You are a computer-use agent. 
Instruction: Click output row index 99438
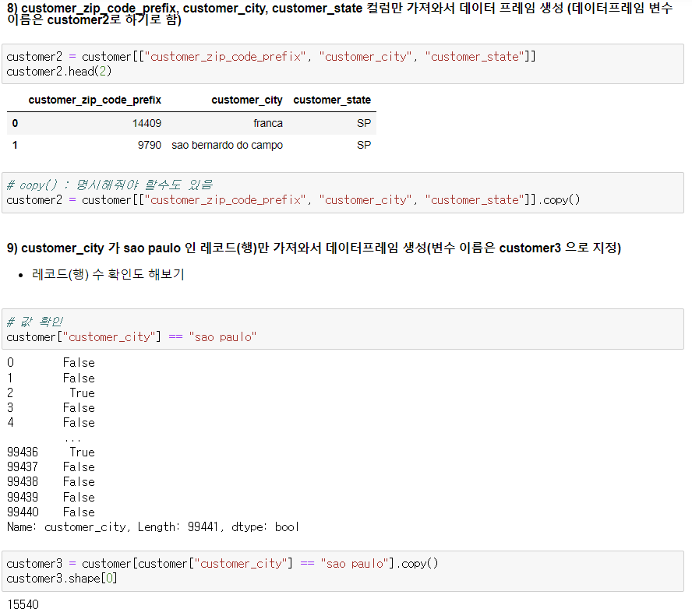[23, 482]
